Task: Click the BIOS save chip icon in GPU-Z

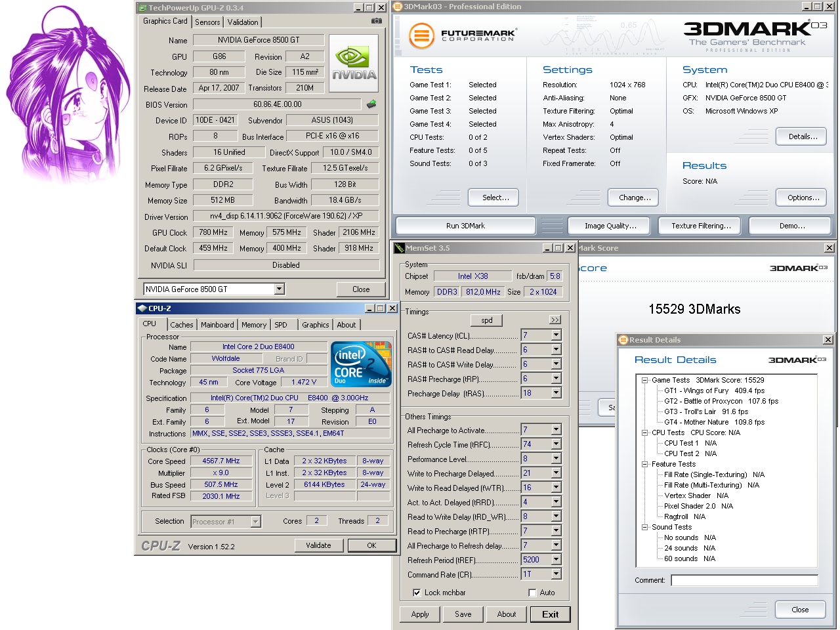Action: [x=371, y=104]
